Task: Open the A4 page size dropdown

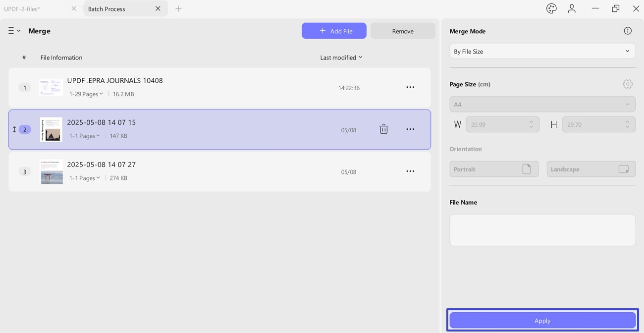Action: [x=542, y=104]
